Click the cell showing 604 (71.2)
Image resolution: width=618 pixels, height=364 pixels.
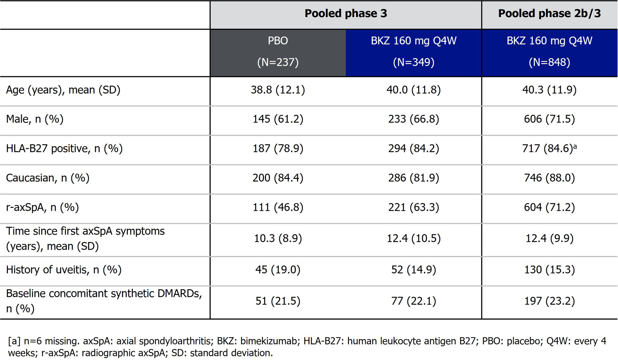point(549,207)
